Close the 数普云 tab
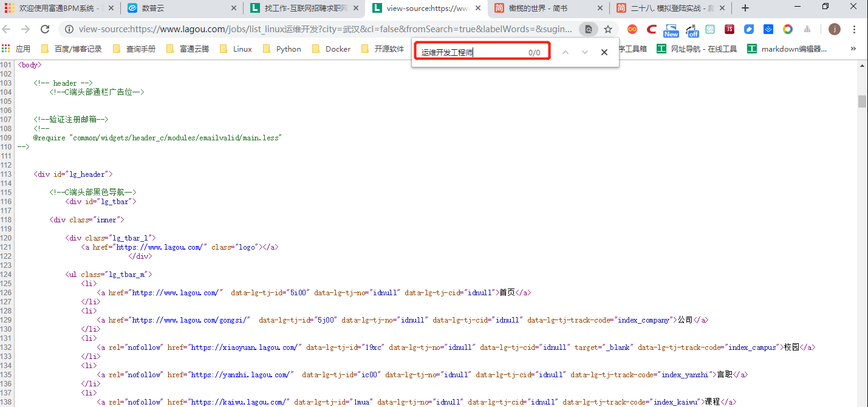 coord(234,8)
